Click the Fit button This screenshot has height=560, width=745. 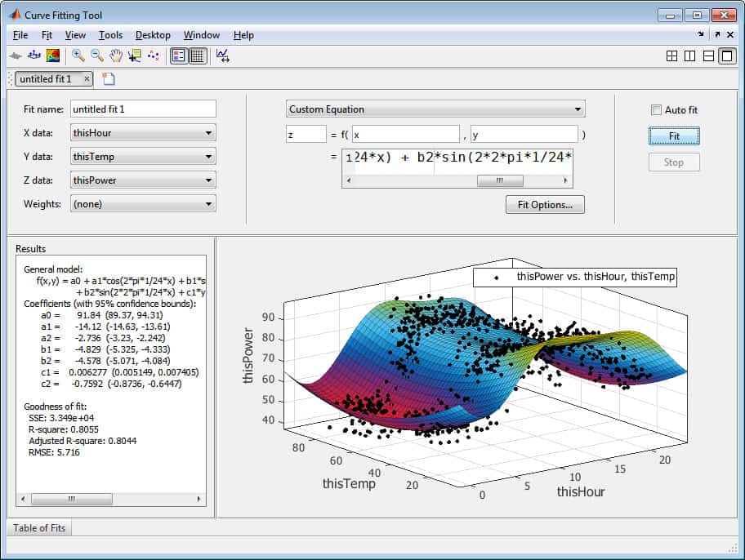[674, 136]
